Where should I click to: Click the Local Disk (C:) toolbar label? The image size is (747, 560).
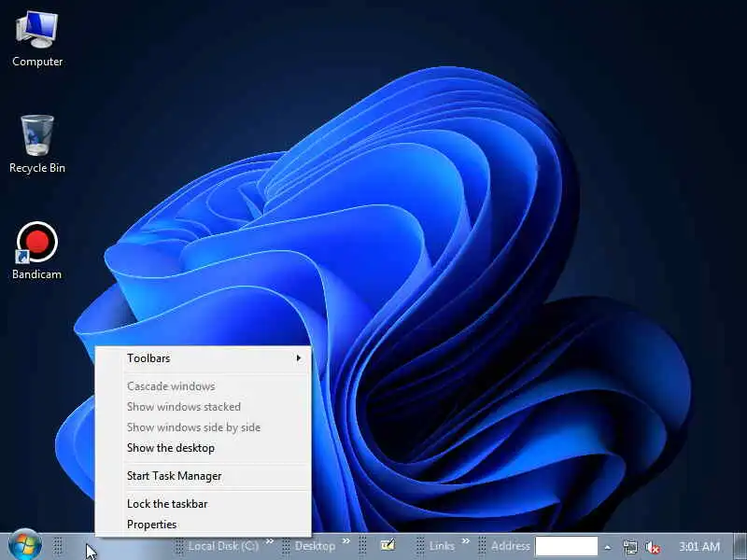(223, 546)
